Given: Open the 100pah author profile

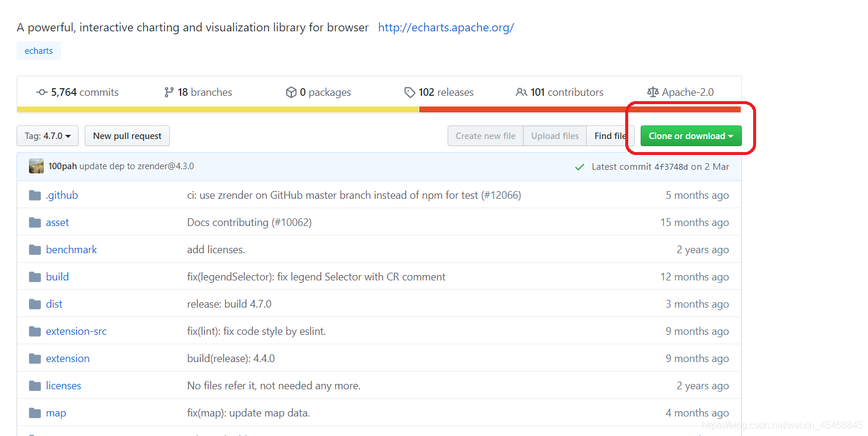Looking at the screenshot, I should click(x=63, y=166).
